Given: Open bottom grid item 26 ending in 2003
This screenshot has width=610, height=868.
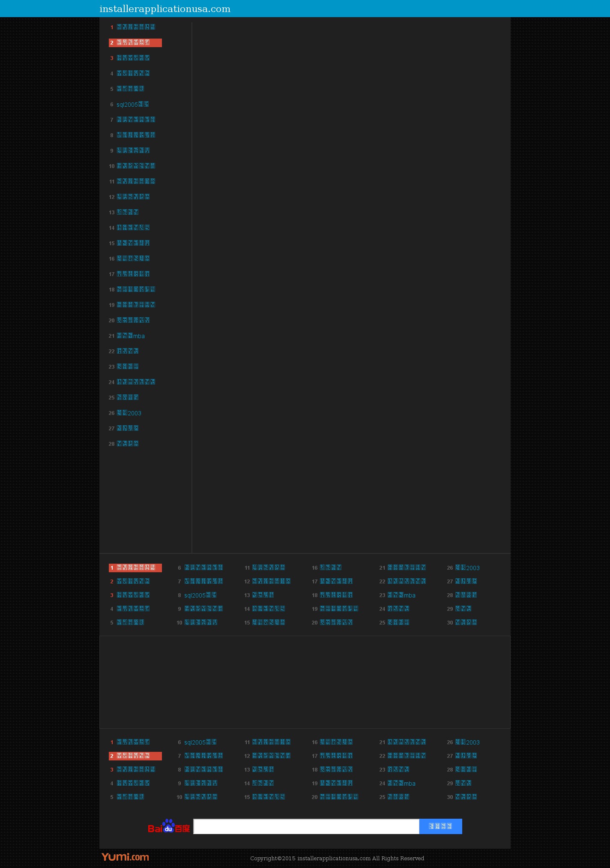Looking at the screenshot, I should pos(467,742).
